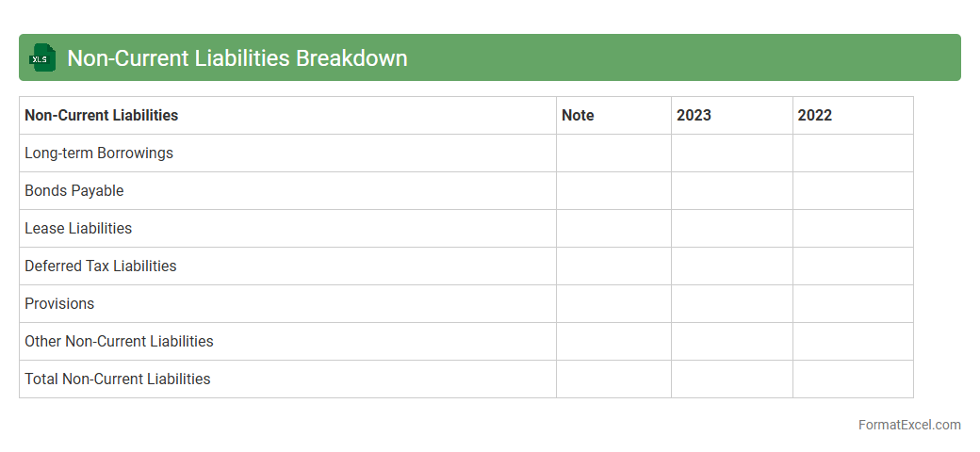
Task: Select the Non-Current Liabilities header cell
Action: (x=101, y=116)
